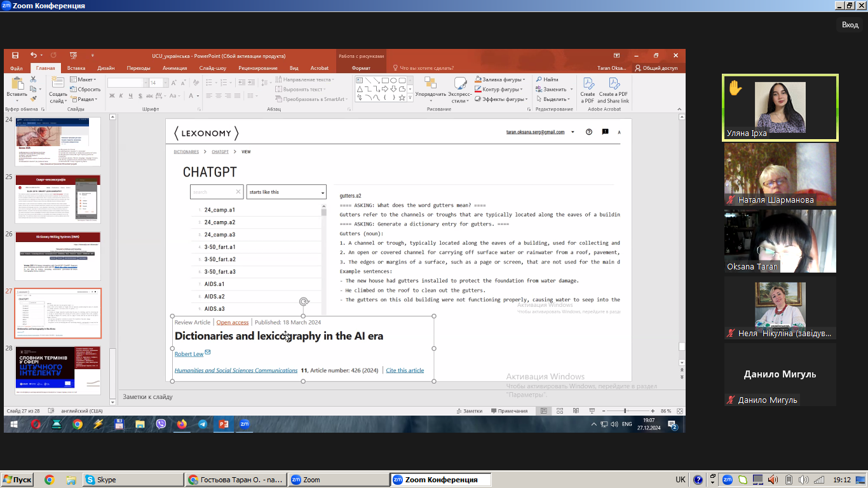Screen dimensions: 868x488
Task: Save the presentation via quick access icon
Action: coord(15,56)
